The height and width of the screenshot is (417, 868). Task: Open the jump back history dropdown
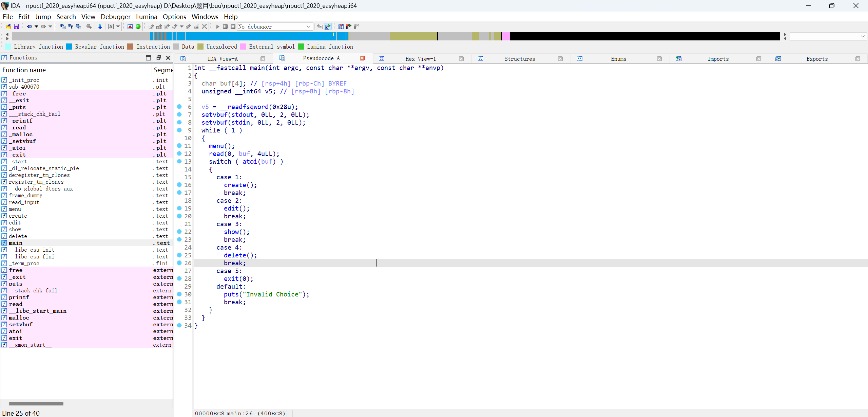pyautogui.click(x=36, y=26)
